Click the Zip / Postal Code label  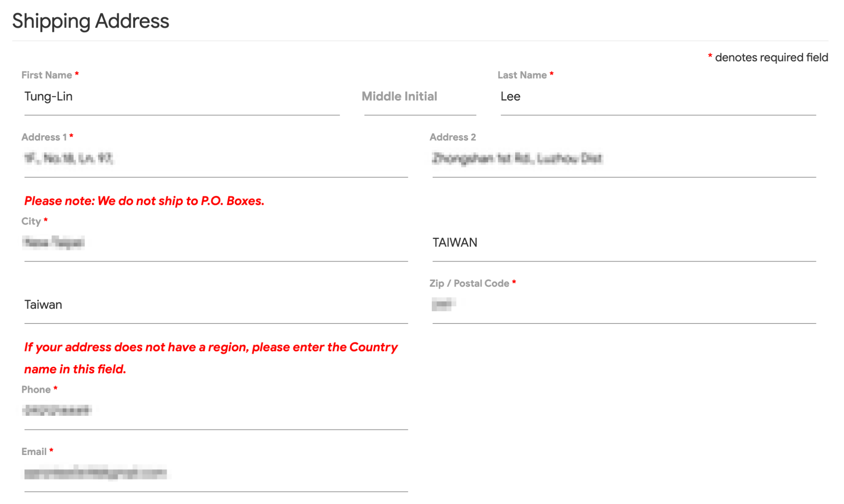(469, 284)
